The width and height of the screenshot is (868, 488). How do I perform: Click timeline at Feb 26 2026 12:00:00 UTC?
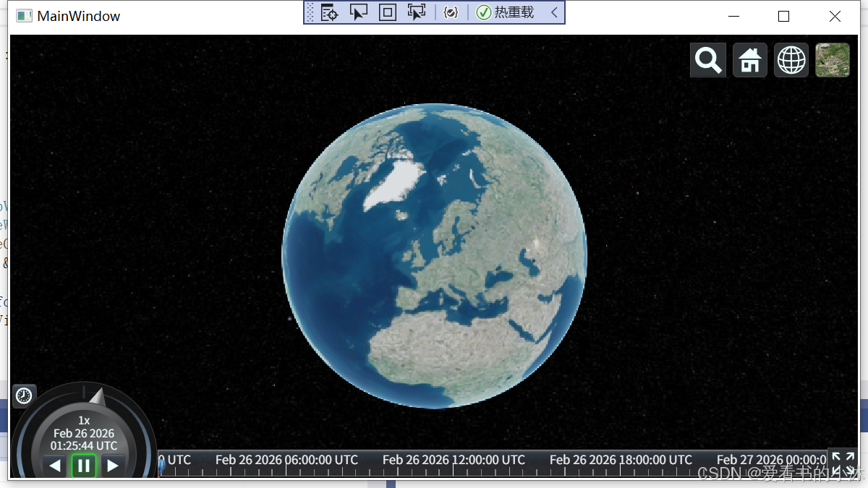point(454,460)
